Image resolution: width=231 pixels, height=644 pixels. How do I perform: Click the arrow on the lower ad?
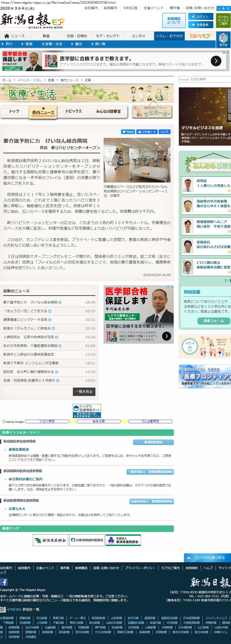[x=166, y=336]
